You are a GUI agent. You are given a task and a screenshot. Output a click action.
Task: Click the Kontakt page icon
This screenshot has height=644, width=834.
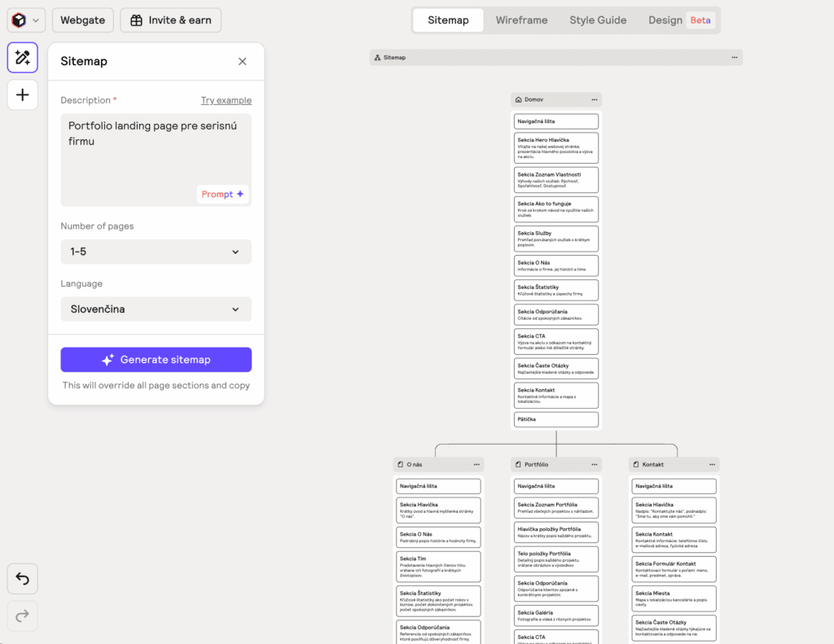pos(636,464)
